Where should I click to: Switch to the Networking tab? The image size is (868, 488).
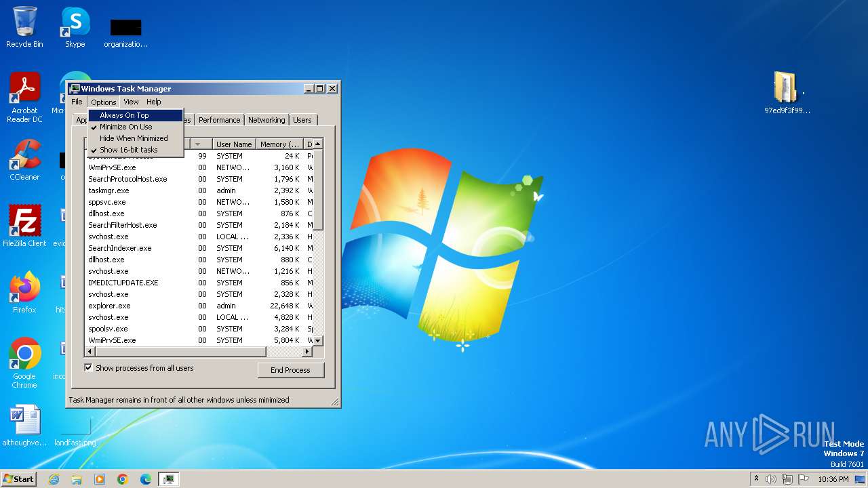(x=267, y=120)
